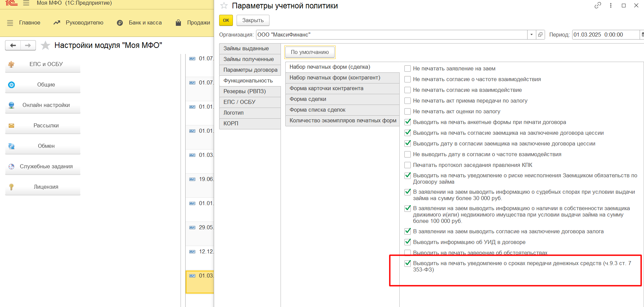Open the 1C main hamburger menu
Screen dimensions: 644x307
pyautogui.click(x=26, y=3)
